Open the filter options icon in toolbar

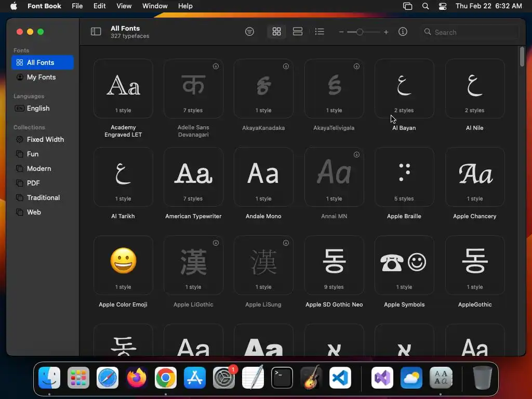(x=249, y=32)
